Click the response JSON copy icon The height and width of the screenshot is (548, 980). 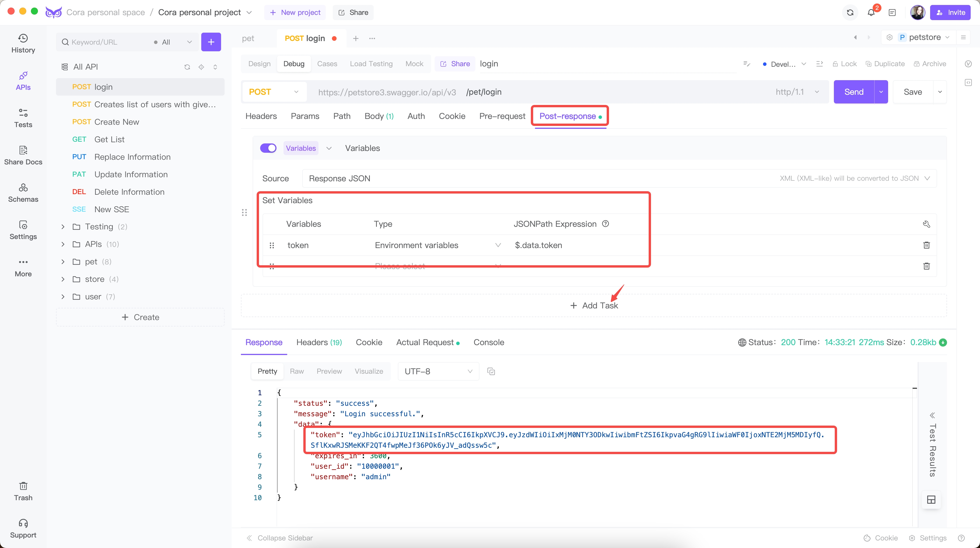pos(491,370)
